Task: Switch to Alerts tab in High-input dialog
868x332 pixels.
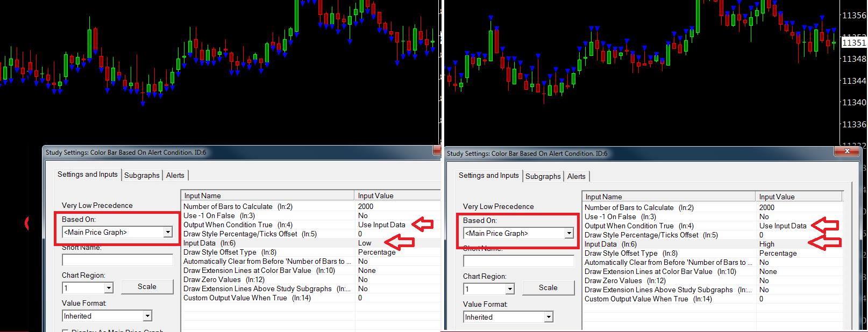Action: coord(577,176)
